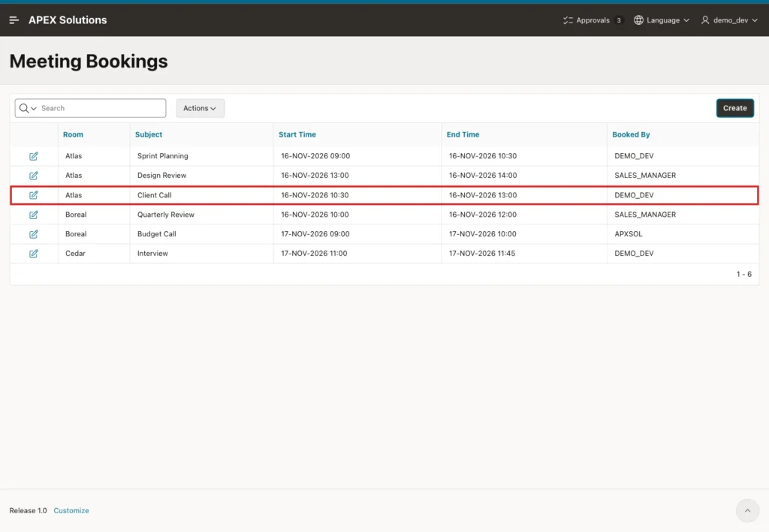Click the end time 16-NOV-2026 12:00
This screenshot has width=769, height=532.
click(483, 215)
